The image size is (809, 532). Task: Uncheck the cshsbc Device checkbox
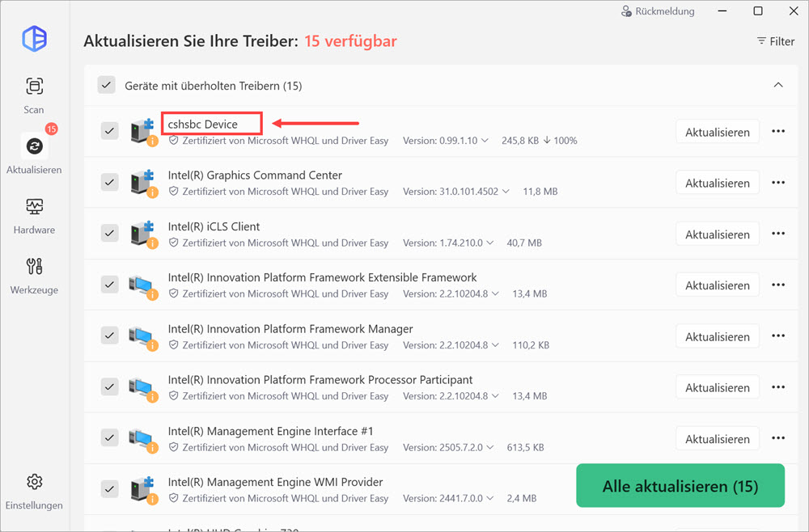(x=109, y=131)
